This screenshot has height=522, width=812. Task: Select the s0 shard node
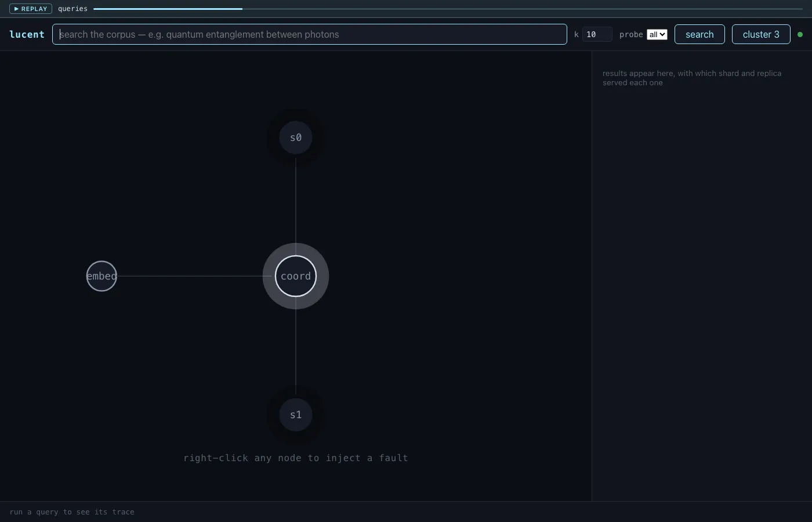pyautogui.click(x=296, y=137)
